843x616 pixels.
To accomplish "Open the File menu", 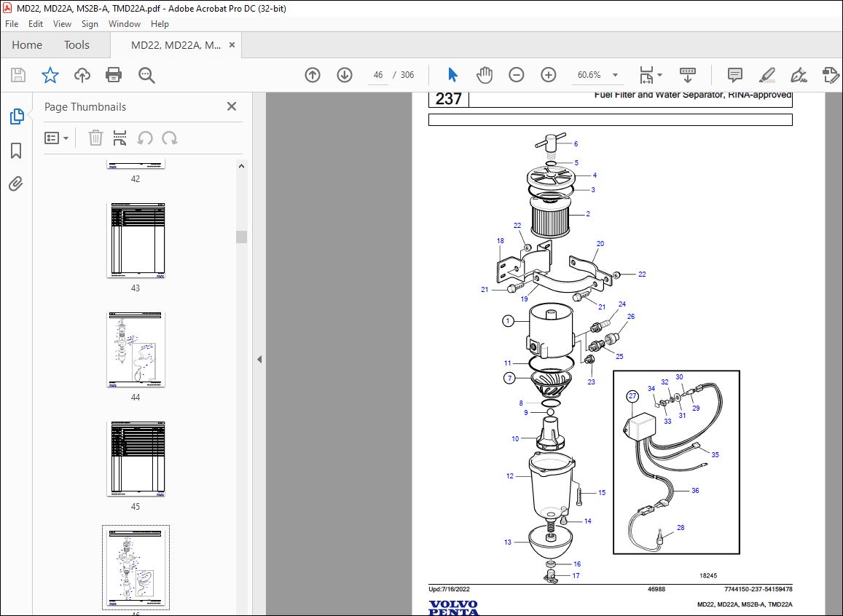I will 11,23.
